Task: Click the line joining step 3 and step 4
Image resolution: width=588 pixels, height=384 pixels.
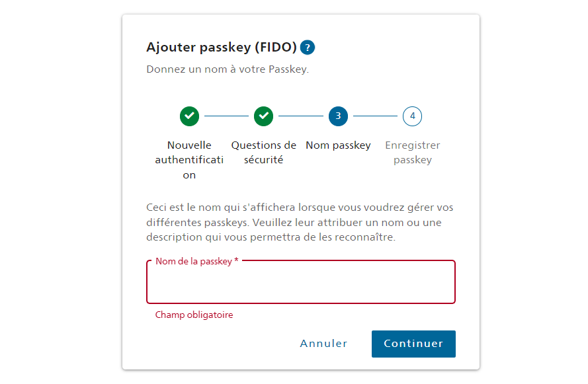Action: pos(376,116)
